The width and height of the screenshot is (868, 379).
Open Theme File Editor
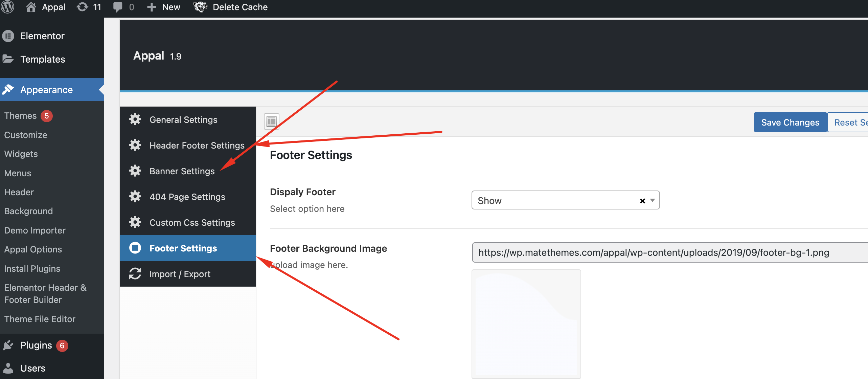click(x=40, y=319)
